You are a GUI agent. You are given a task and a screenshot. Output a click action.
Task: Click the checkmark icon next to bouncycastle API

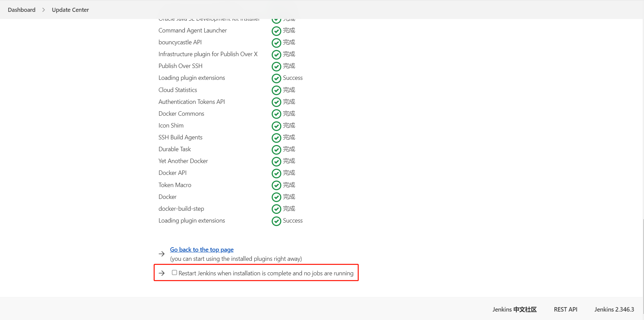point(276,42)
